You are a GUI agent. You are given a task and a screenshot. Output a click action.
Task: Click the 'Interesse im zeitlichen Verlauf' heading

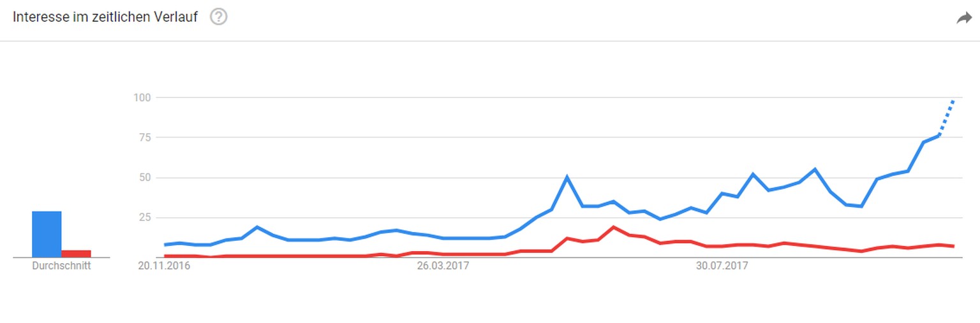pyautogui.click(x=105, y=17)
